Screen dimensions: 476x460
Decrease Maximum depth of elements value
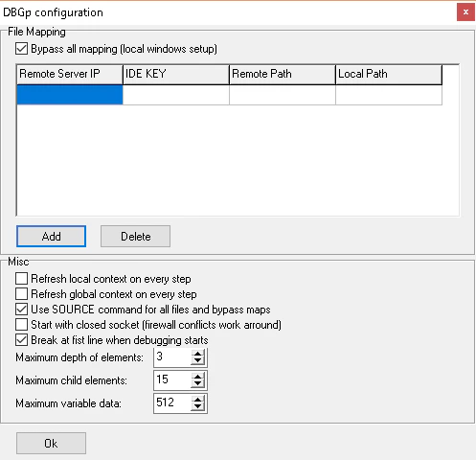[x=197, y=361]
